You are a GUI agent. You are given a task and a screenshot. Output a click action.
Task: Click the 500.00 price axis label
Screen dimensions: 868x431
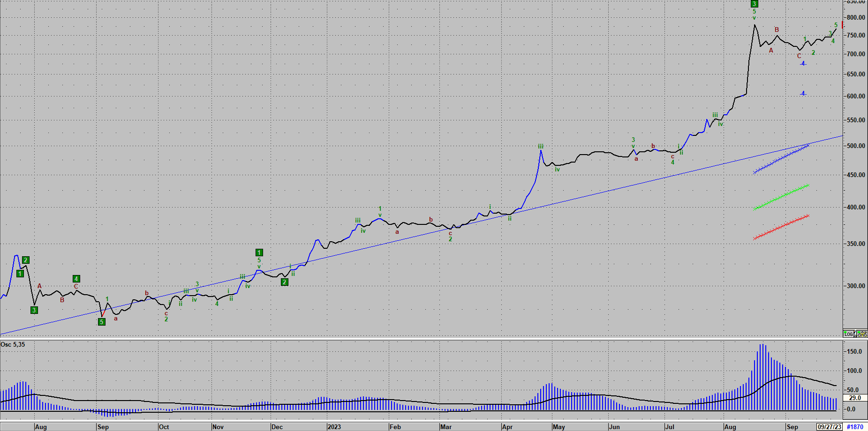(856, 146)
